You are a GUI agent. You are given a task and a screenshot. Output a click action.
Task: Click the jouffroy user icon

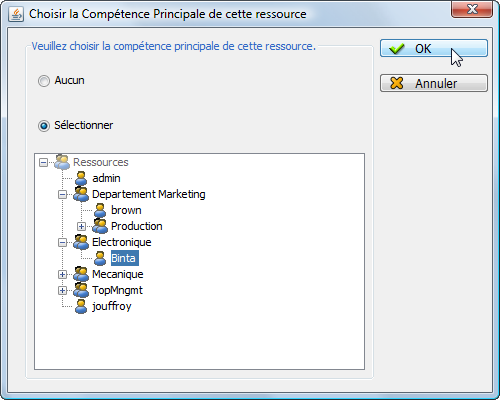[x=81, y=306]
